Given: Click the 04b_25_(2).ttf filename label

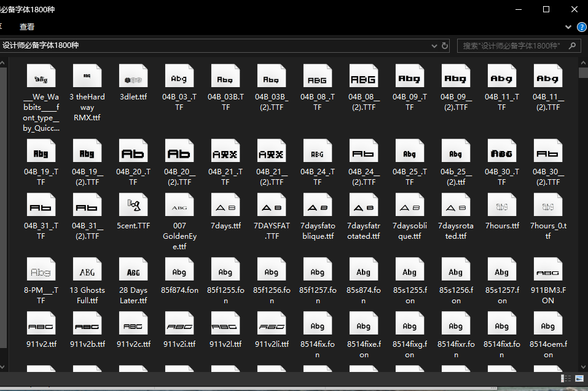Looking at the screenshot, I should pos(456,177).
